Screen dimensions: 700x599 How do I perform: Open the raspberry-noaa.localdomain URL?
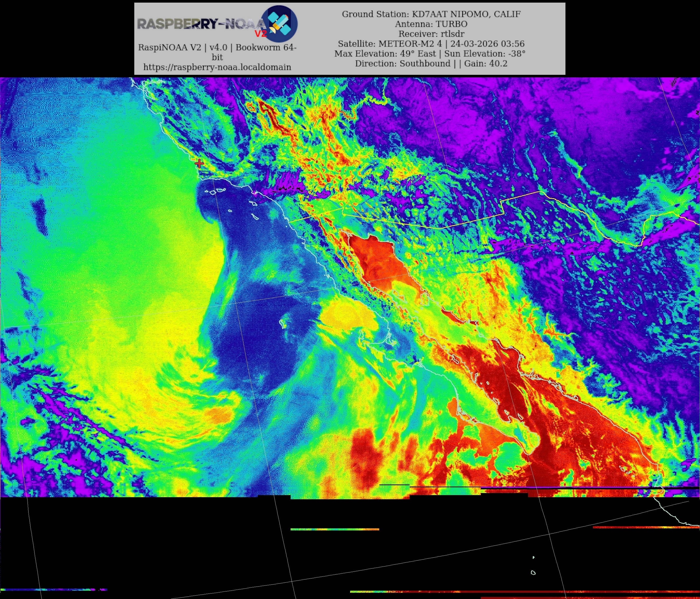(x=217, y=67)
